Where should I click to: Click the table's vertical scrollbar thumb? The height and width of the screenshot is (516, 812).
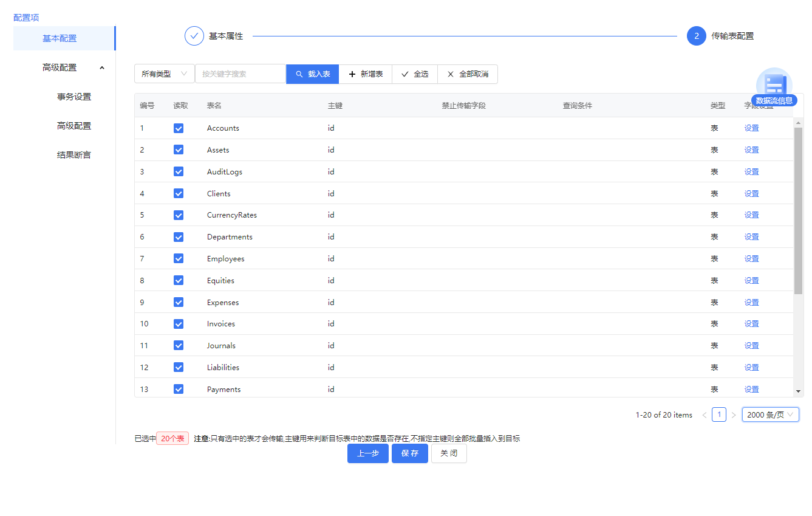click(x=799, y=211)
